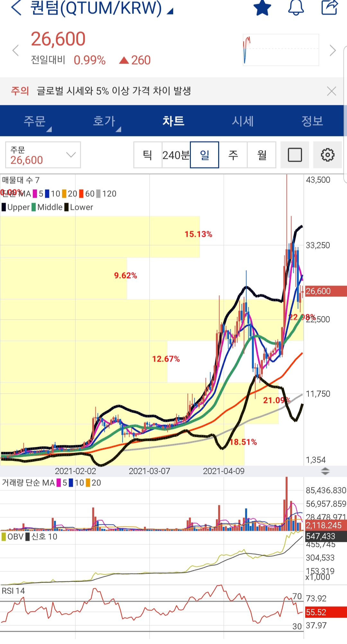This screenshot has width=347, height=644.
Task: Tap the volume value 2,118.245 tag
Action: coord(325,525)
